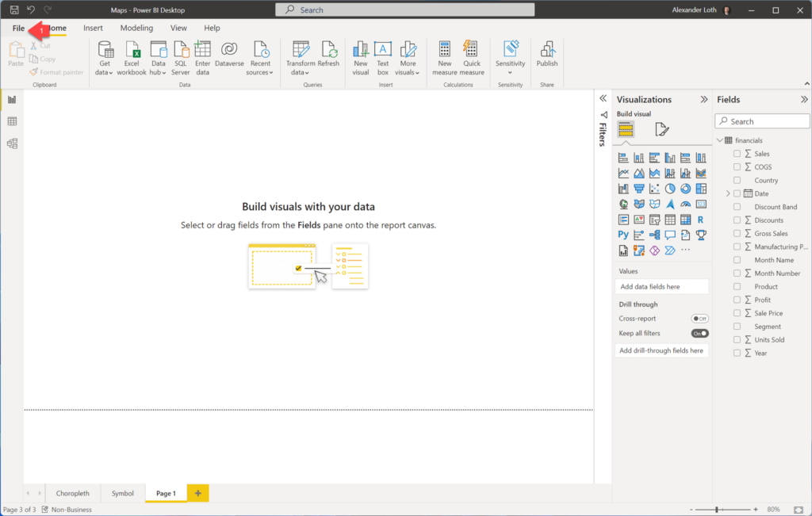Image resolution: width=812 pixels, height=516 pixels.
Task: Select the Pie chart visual
Action: 670,188
